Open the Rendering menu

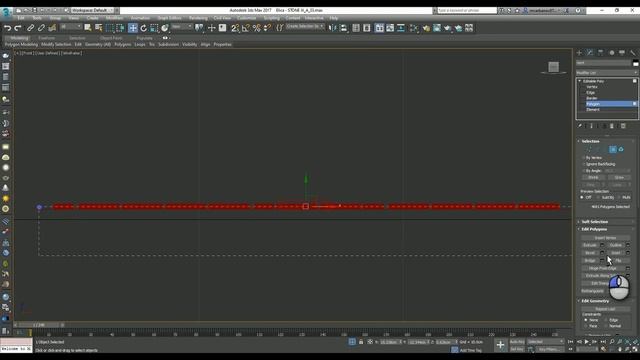pos(198,18)
